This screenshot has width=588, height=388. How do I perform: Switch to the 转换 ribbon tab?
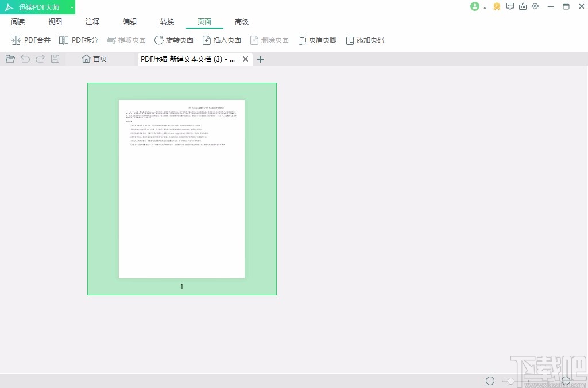tap(167, 21)
